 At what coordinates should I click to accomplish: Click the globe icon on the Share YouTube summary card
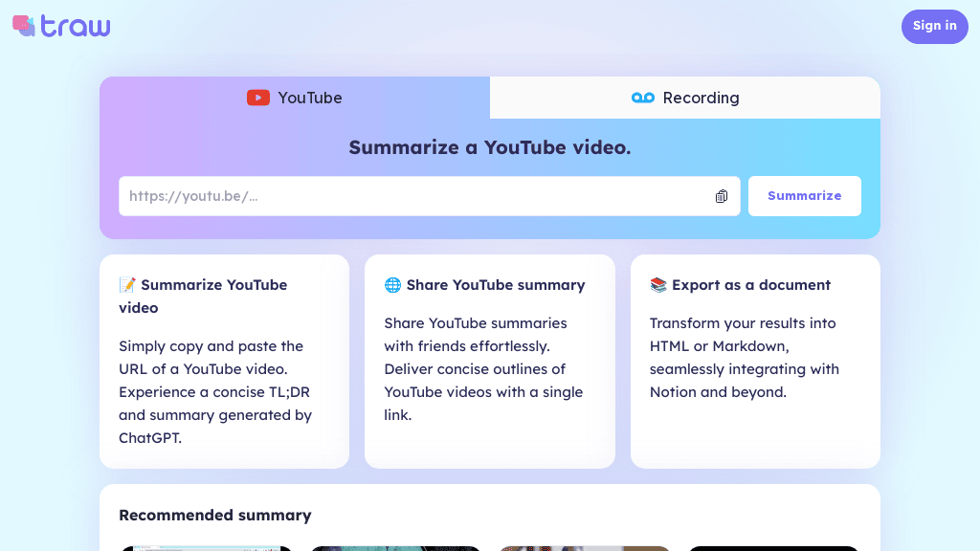coord(393,284)
